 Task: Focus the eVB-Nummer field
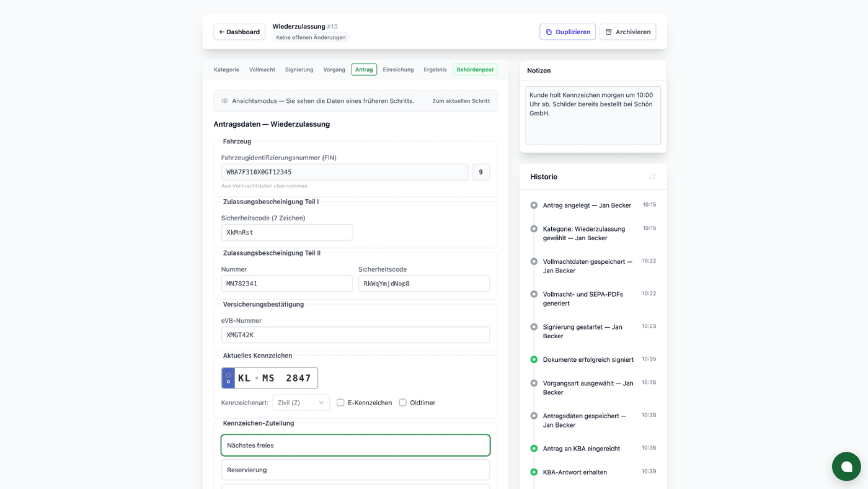pos(355,334)
